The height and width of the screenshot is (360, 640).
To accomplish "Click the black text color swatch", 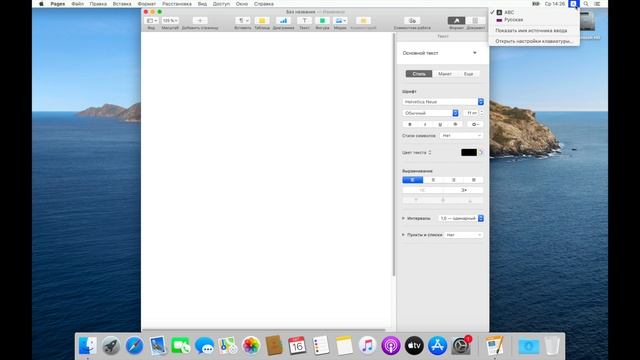I will tap(469, 152).
